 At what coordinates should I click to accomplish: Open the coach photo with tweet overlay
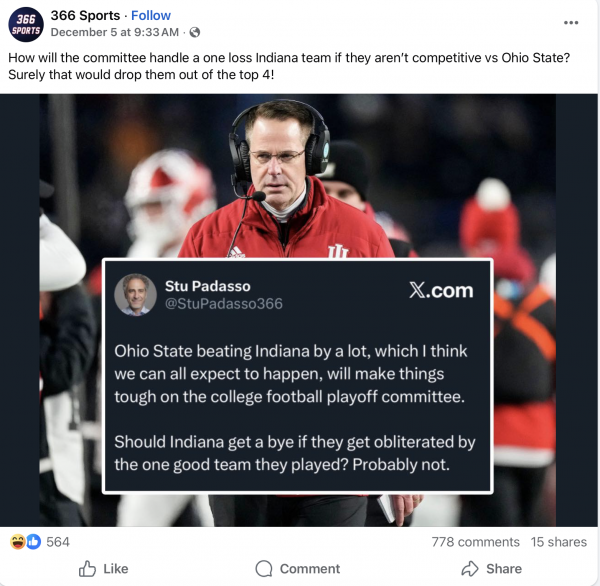click(x=298, y=310)
